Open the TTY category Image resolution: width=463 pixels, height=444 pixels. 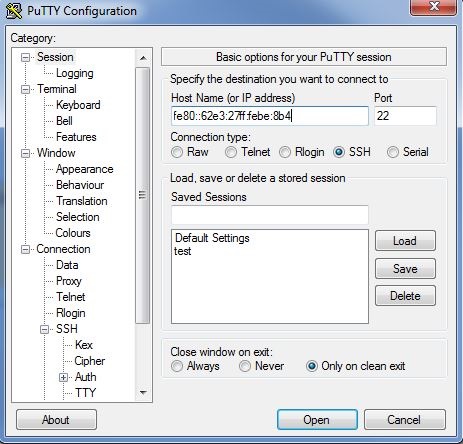coord(86,393)
